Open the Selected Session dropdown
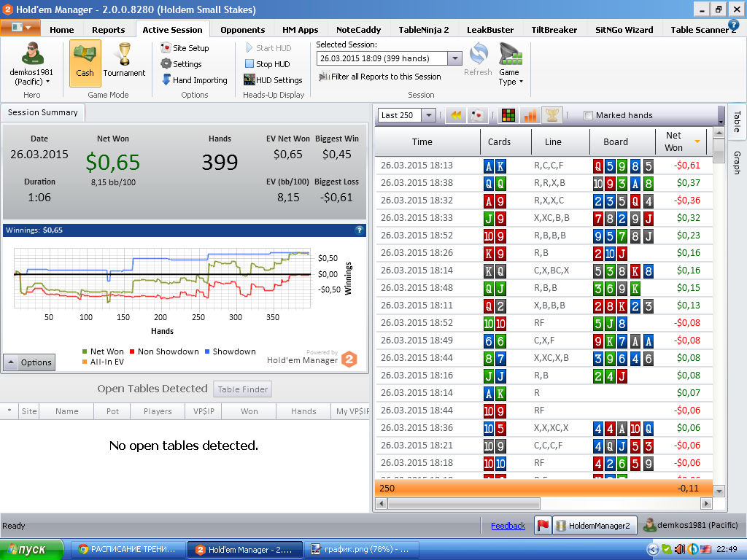 point(455,58)
